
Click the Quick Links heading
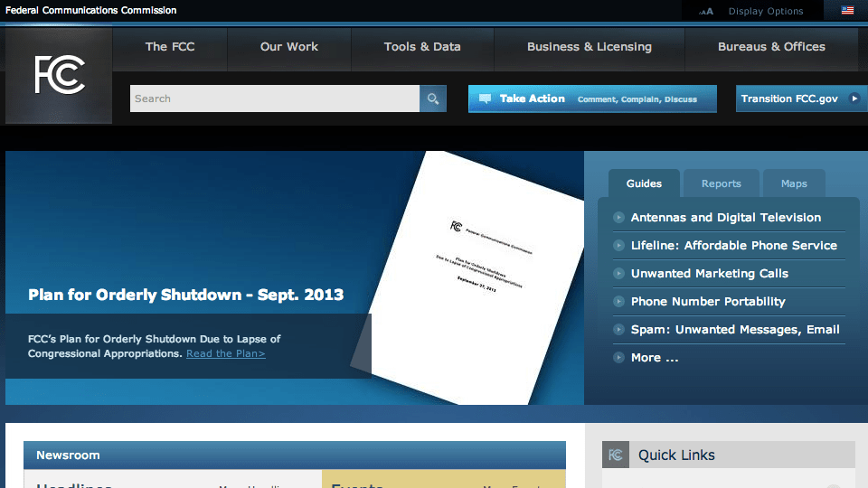coord(676,455)
